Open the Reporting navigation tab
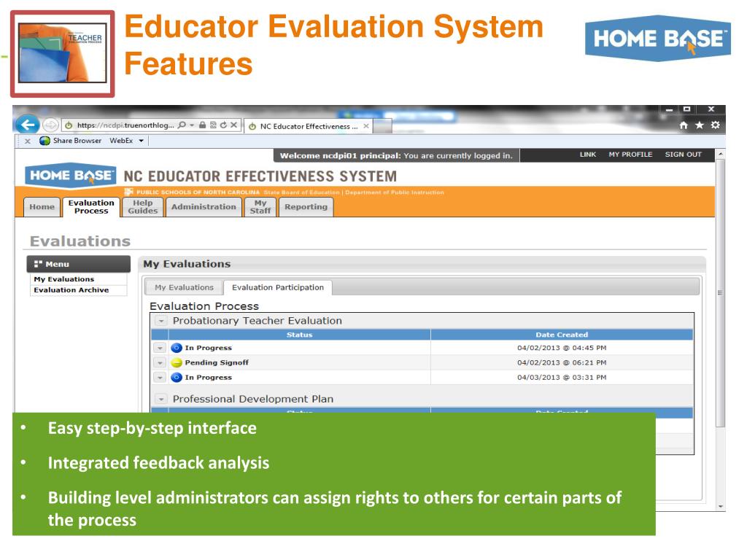Screen dimensions: 747x560 click(x=306, y=207)
